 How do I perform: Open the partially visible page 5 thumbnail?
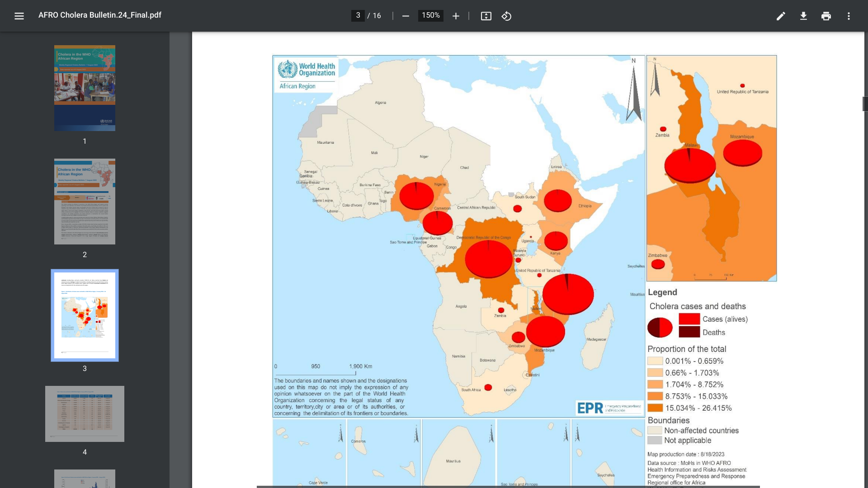pos(85,479)
